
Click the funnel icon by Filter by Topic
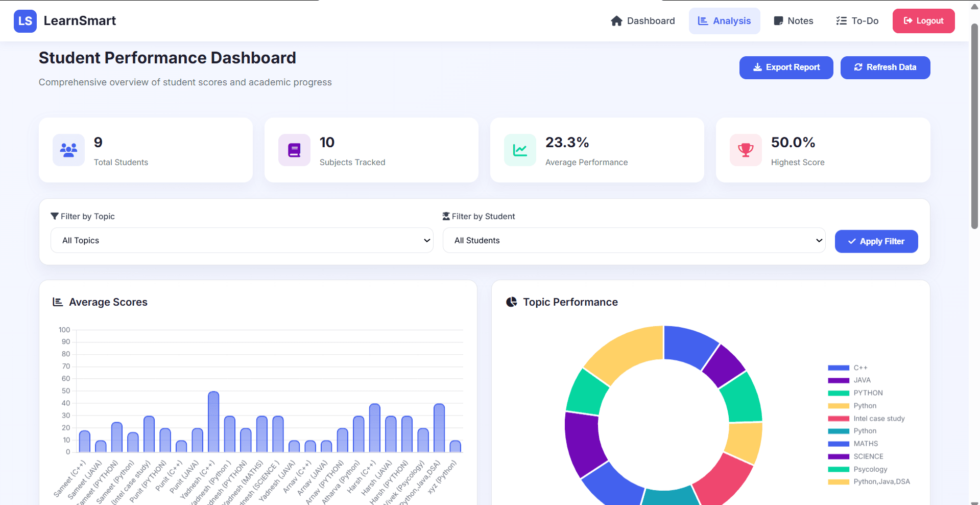(x=55, y=216)
